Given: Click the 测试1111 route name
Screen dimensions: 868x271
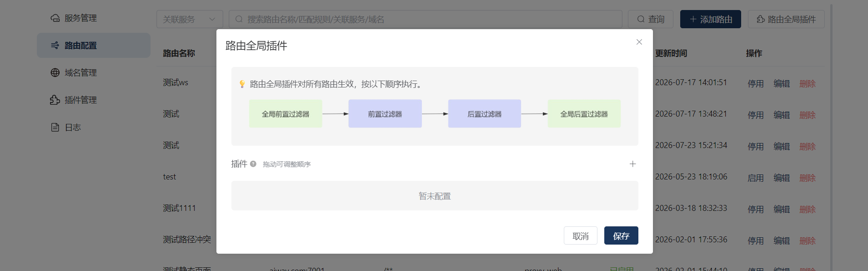Looking at the screenshot, I should coord(180,208).
